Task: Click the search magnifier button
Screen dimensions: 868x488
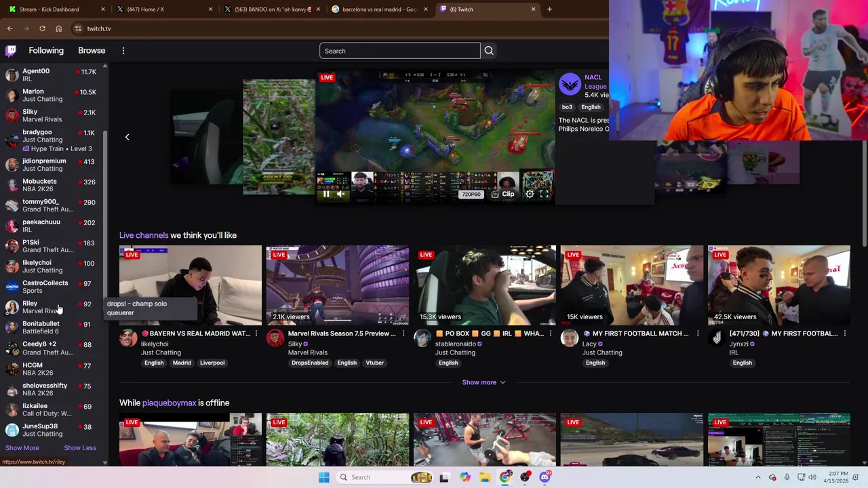Action: 489,51
